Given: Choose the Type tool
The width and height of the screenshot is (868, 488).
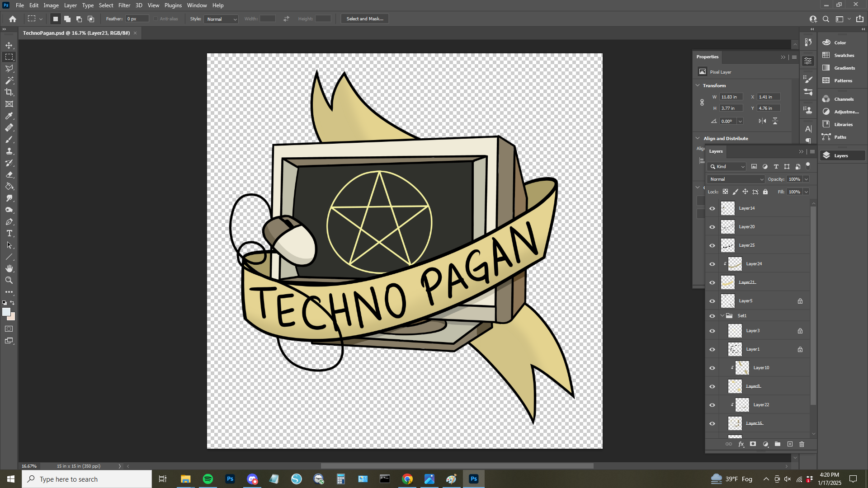Looking at the screenshot, I should 9,234.
